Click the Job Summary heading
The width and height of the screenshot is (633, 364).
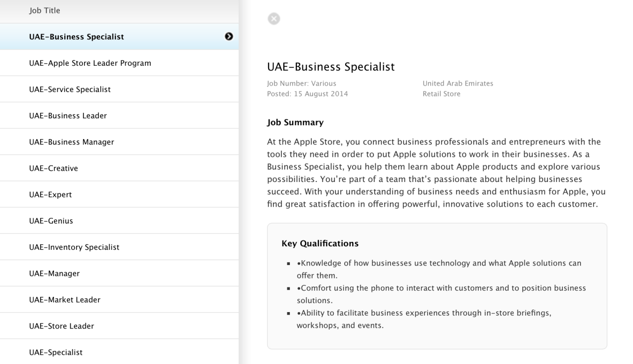pyautogui.click(x=295, y=122)
